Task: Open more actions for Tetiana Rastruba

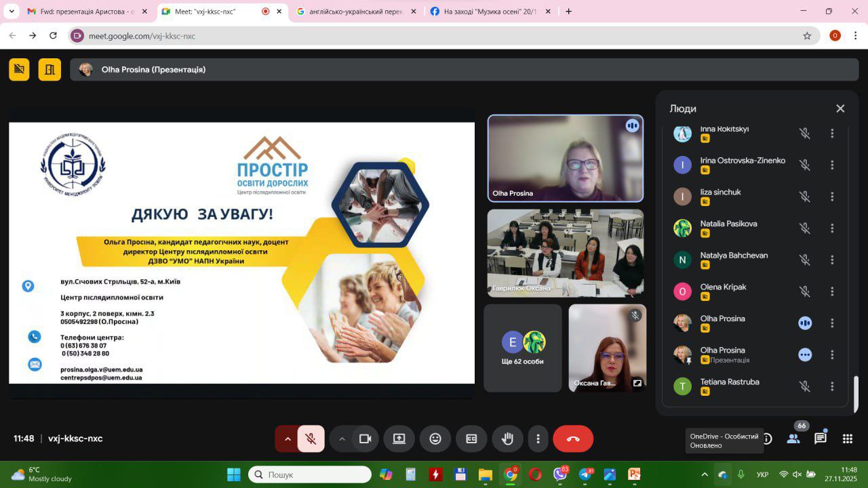Action: (832, 386)
